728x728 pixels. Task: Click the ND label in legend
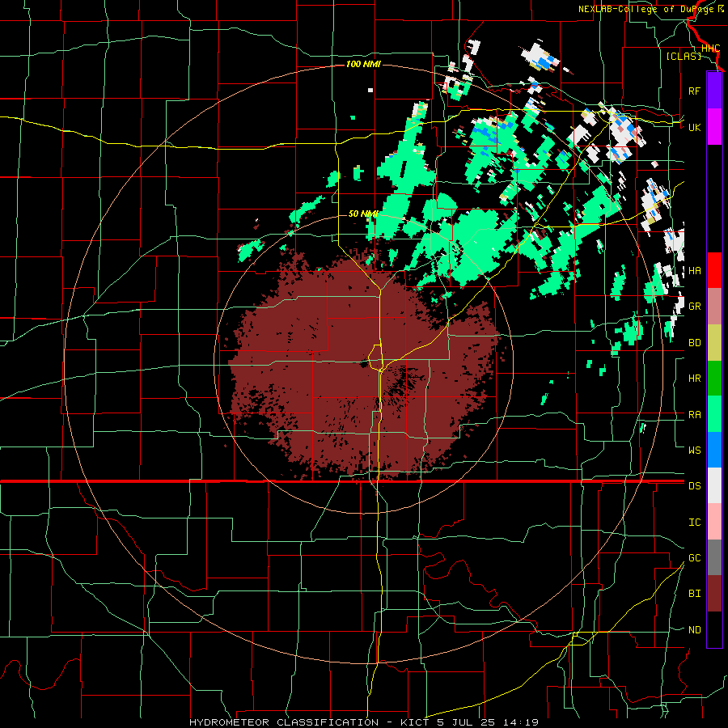click(694, 630)
